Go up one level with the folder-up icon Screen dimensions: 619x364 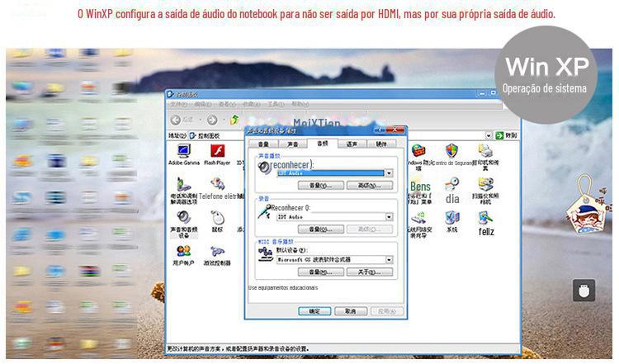[234, 119]
